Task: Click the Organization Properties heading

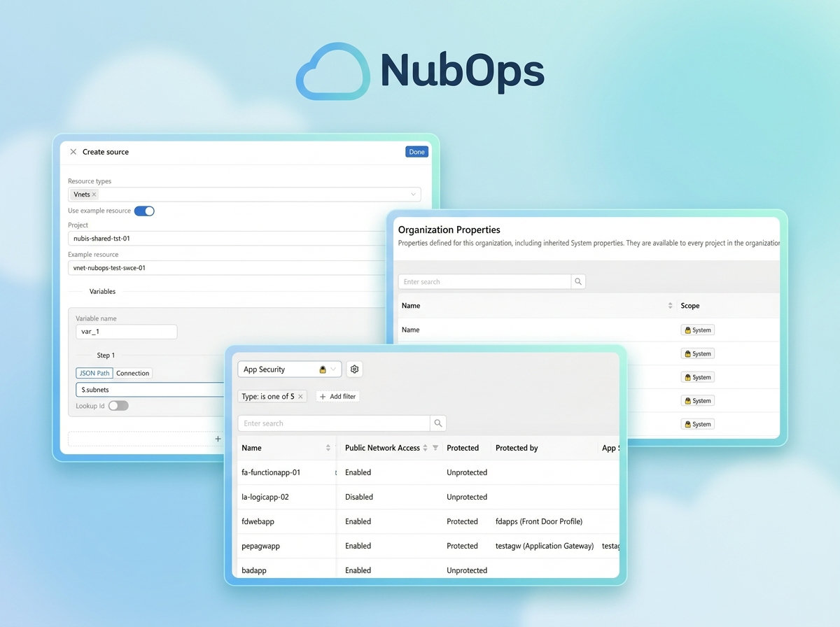Action: pos(449,230)
